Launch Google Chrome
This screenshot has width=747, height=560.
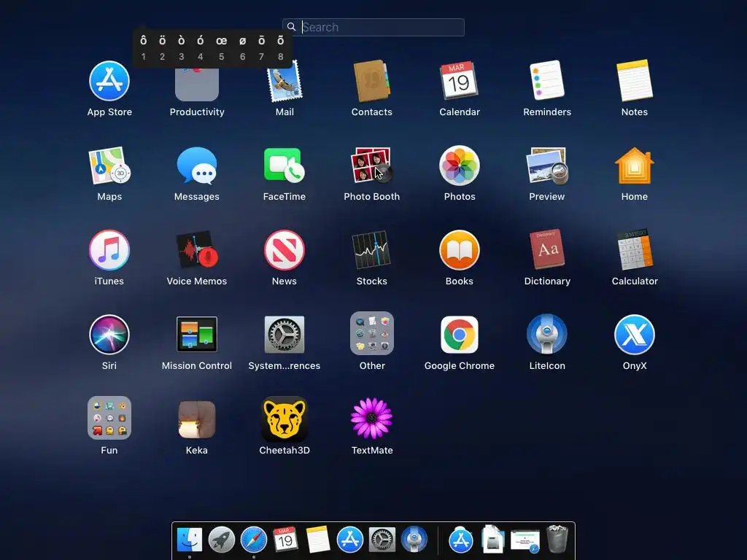coord(460,334)
